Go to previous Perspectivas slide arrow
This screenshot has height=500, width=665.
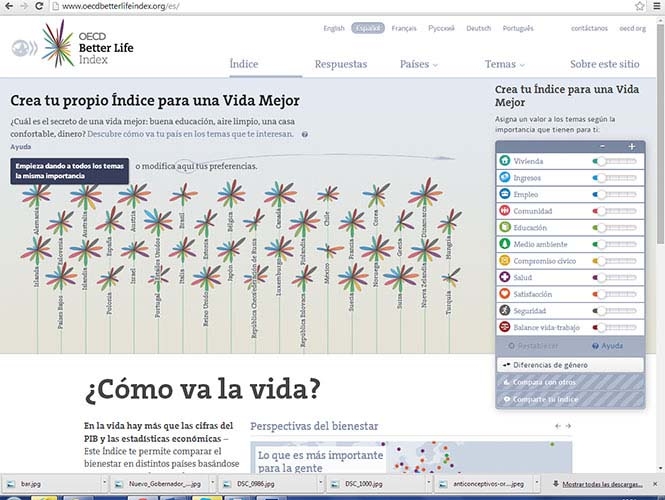(558, 426)
